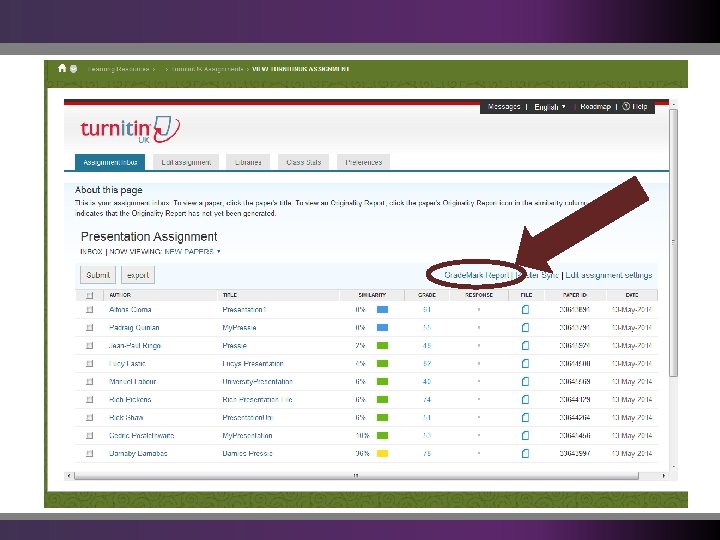Open Originality Report icon for Presentation1
This screenshot has width=720, height=540.
tap(382, 309)
